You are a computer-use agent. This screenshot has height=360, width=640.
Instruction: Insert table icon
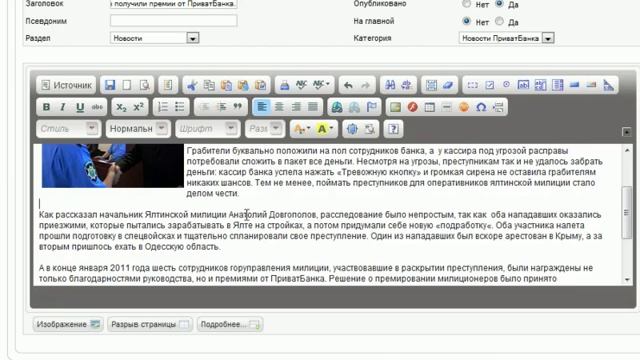tap(429, 107)
